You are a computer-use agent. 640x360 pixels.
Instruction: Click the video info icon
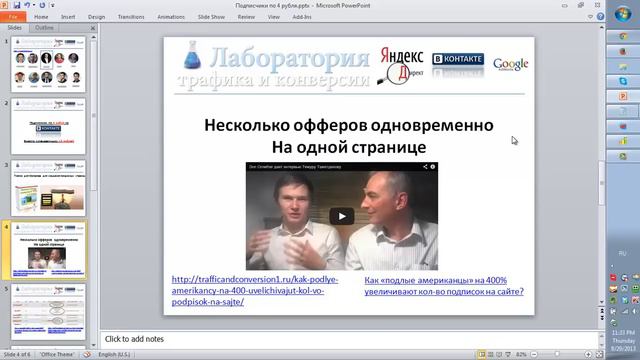tap(433, 167)
